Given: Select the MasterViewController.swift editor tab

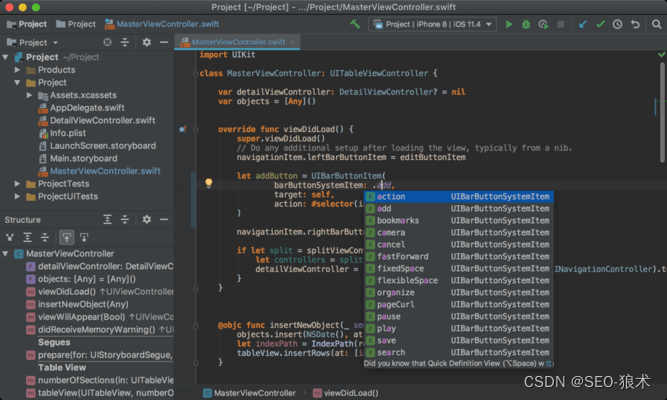Looking at the screenshot, I should [x=237, y=42].
